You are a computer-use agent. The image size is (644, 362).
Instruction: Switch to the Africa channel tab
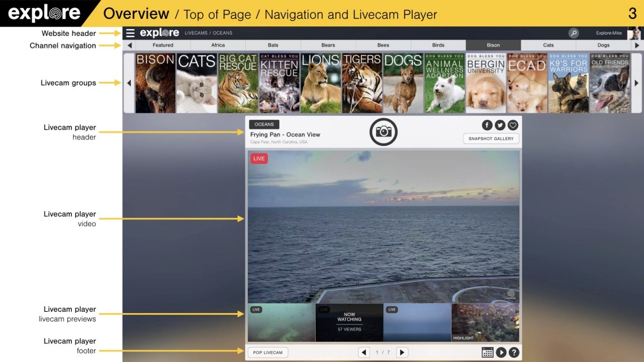tap(218, 45)
